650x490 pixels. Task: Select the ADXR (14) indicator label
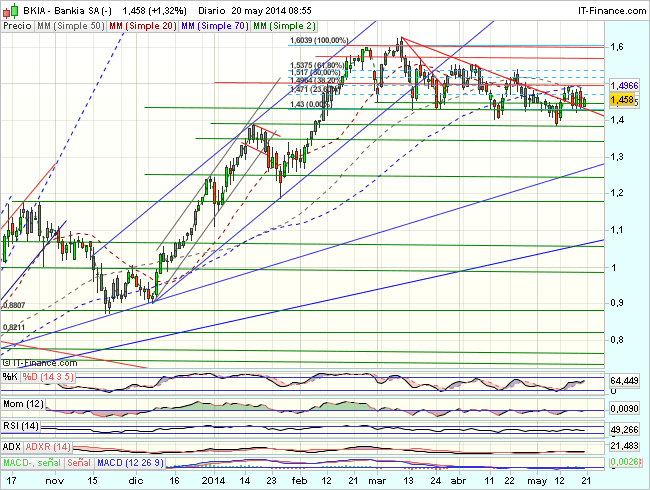(49, 445)
